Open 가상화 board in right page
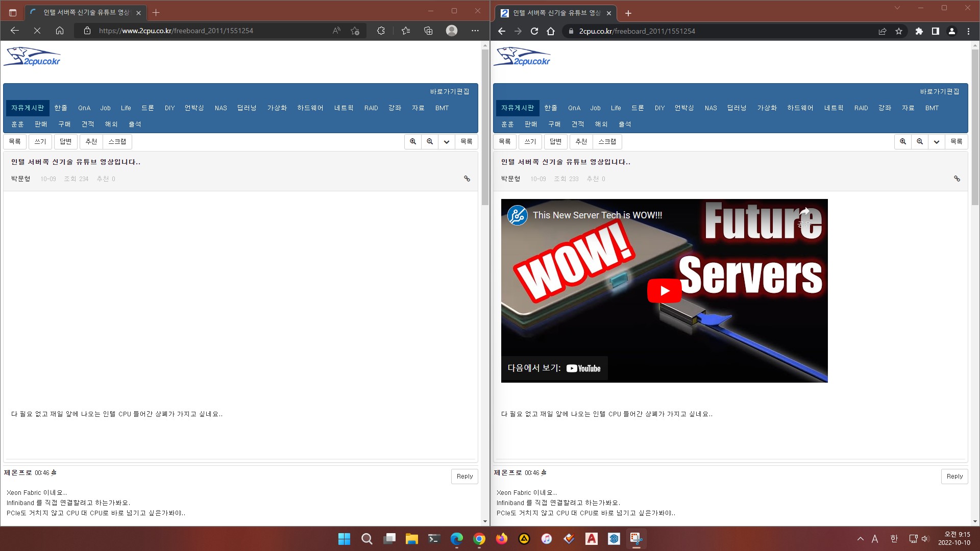The image size is (980, 551). pyautogui.click(x=767, y=108)
